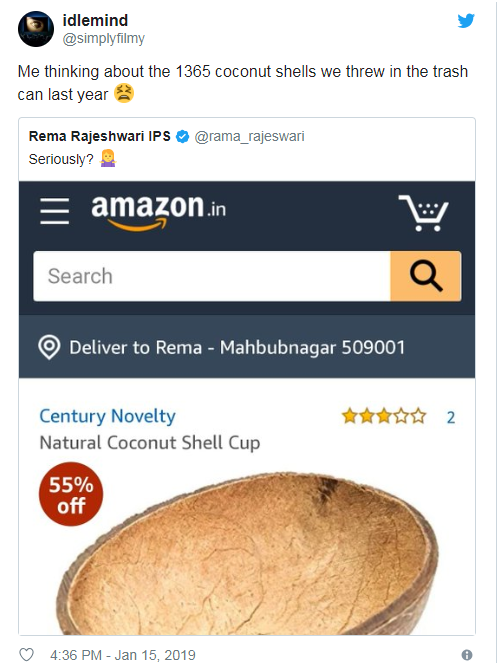This screenshot has width=499, height=665.
Task: Open the Amazon hamburger menu
Action: pyautogui.click(x=55, y=210)
